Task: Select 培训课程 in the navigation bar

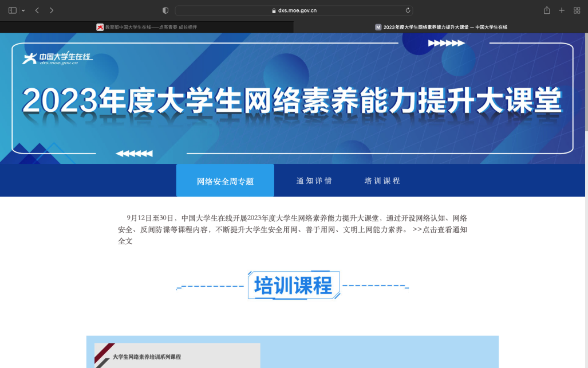Action: tap(382, 181)
